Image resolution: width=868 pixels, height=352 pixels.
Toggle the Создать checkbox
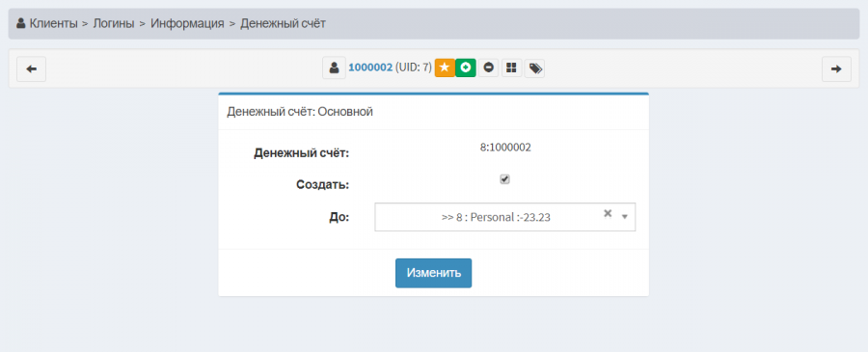click(504, 179)
